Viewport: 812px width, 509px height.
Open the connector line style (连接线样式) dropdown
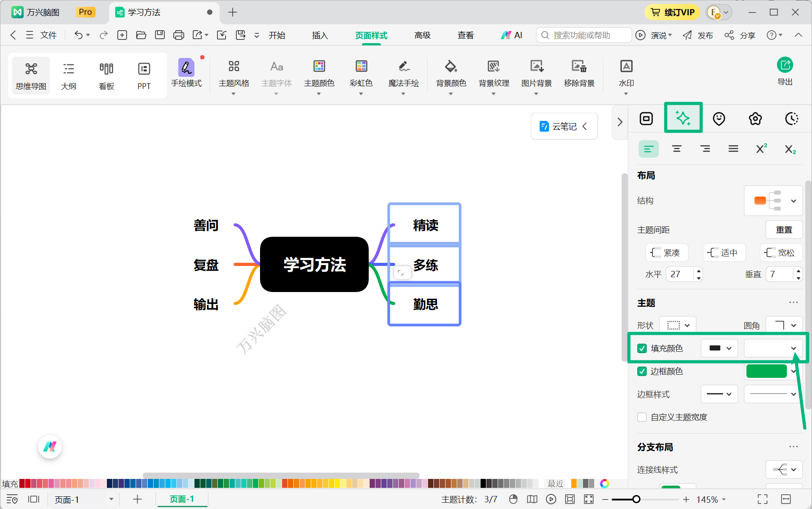[784, 469]
